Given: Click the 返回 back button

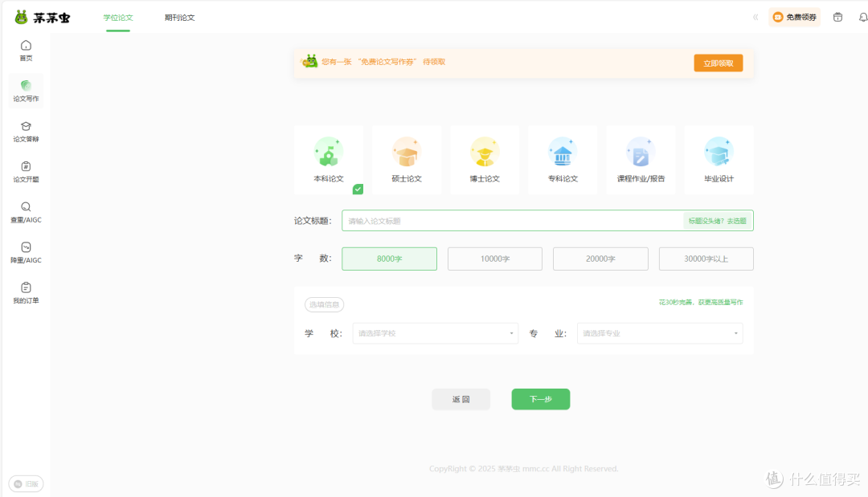Looking at the screenshot, I should pyautogui.click(x=461, y=399).
